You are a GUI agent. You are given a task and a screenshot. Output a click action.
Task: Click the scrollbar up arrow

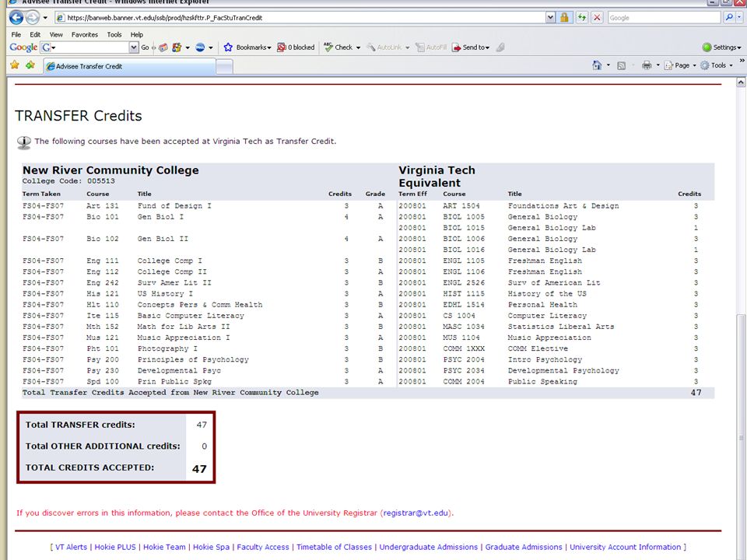pos(741,82)
